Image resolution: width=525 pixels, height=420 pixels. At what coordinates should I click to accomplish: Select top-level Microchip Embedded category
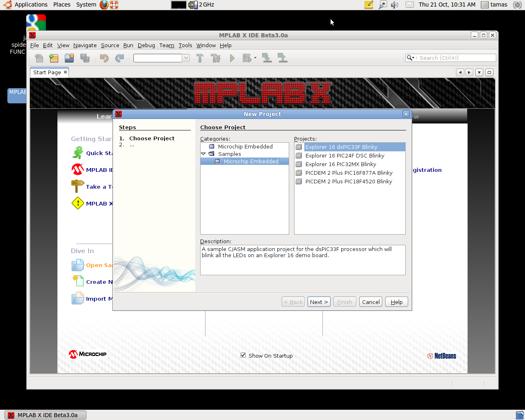(x=245, y=146)
